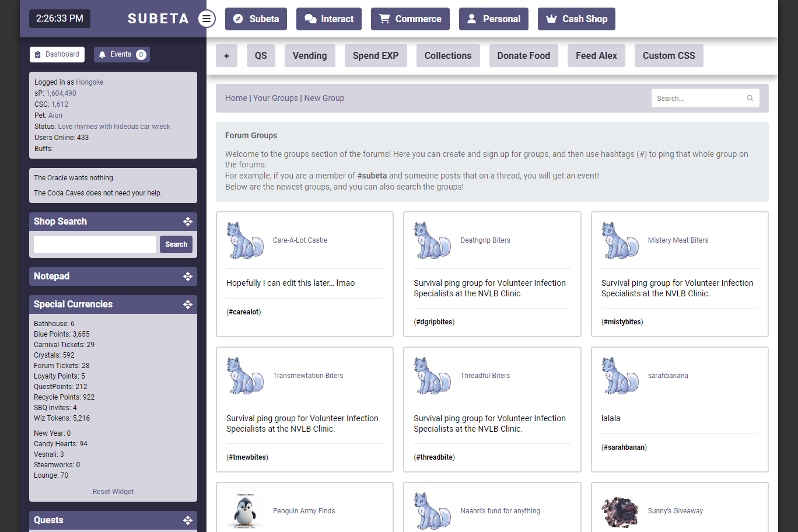Open the Interact menu
This screenshot has width=798, height=532.
[x=329, y=19]
